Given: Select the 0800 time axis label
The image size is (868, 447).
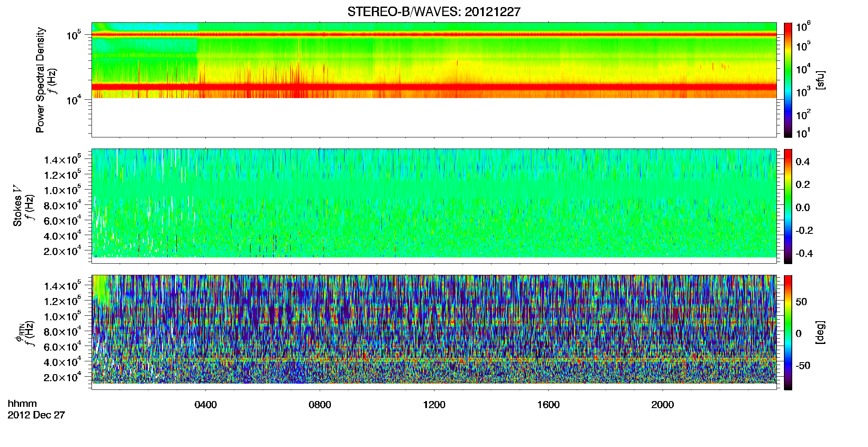Looking at the screenshot, I should [x=320, y=405].
